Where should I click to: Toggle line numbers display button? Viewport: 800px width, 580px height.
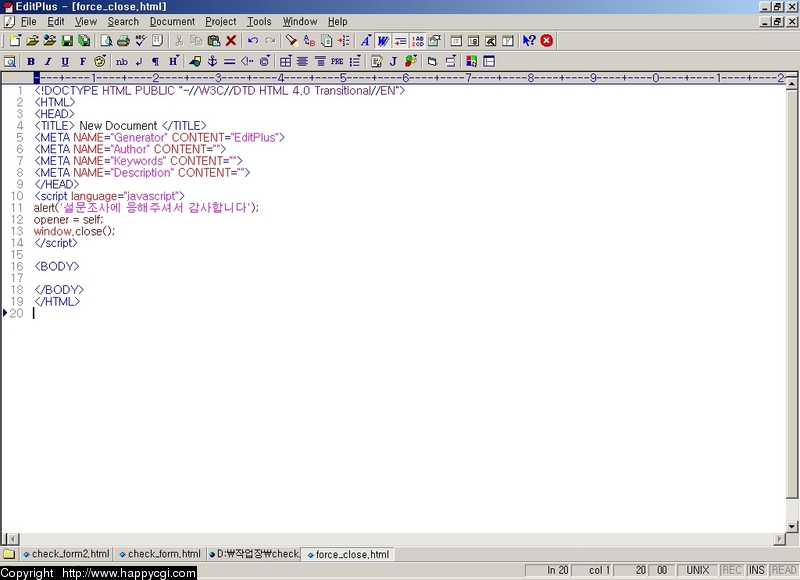click(417, 41)
